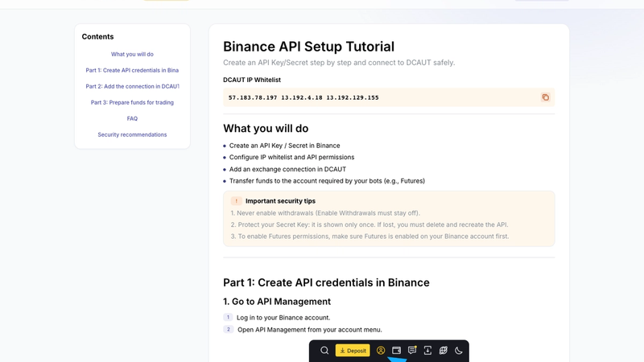Screen dimensions: 644x362
Task: Click 'Configure IP whitelist and API permissions' bullet
Action: pyautogui.click(x=291, y=157)
